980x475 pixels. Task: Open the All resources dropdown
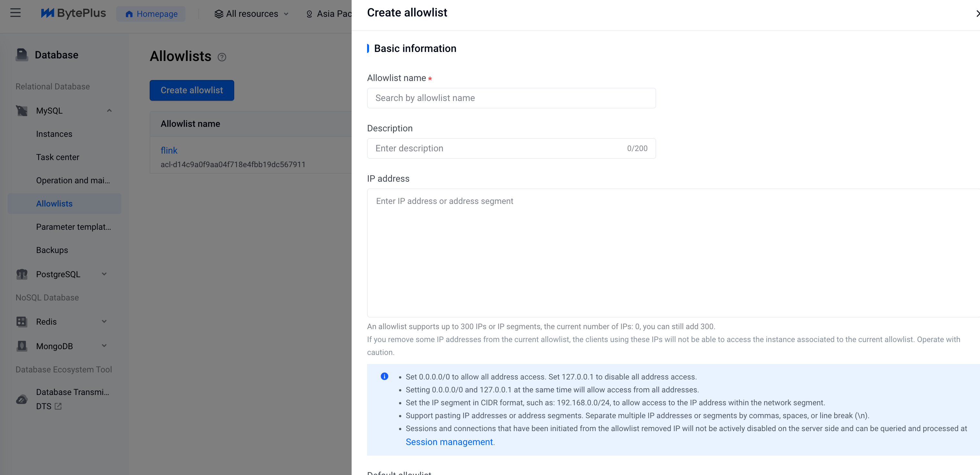coord(252,14)
